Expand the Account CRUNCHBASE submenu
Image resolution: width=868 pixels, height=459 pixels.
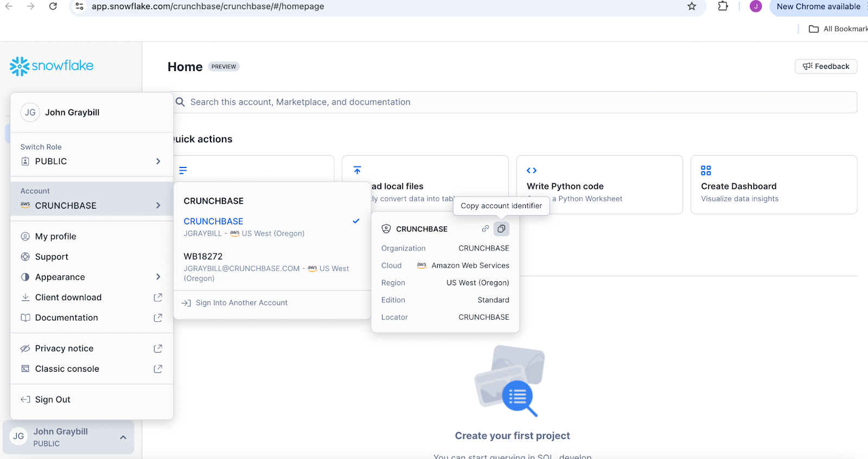[x=92, y=199]
